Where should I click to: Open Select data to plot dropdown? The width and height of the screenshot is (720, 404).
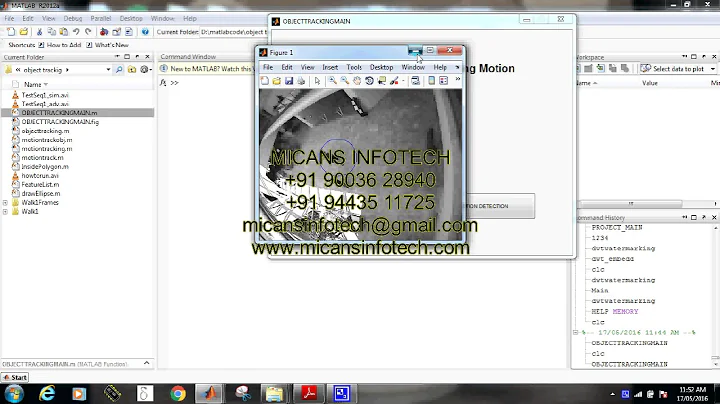(x=713, y=69)
